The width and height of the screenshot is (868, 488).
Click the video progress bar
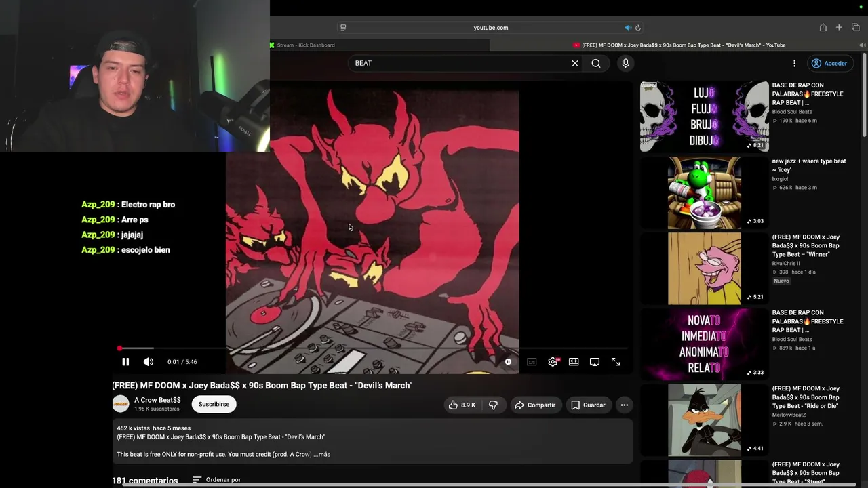(x=372, y=348)
